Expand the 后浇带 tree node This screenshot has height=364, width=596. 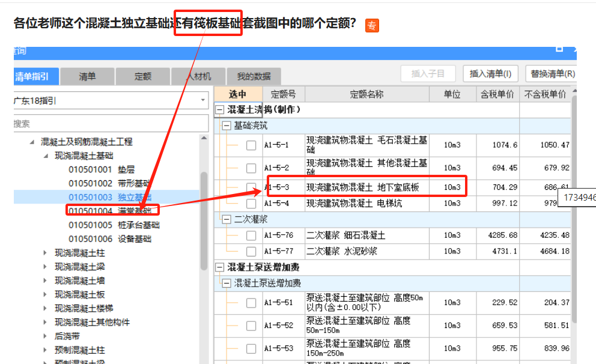(x=45, y=336)
